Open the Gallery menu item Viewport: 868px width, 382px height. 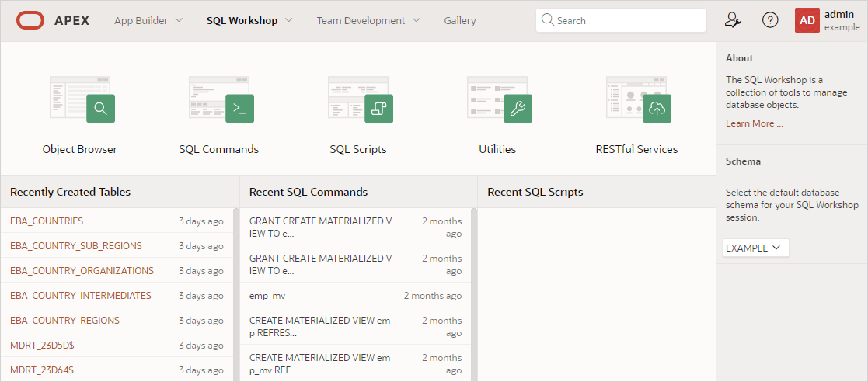(459, 20)
